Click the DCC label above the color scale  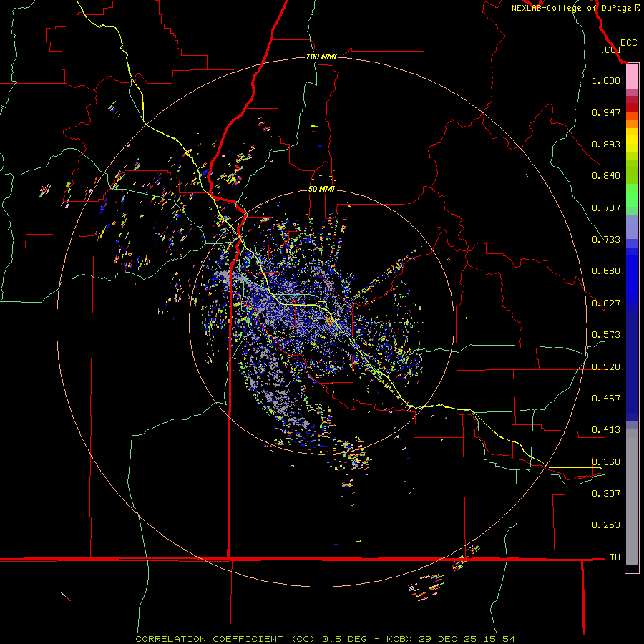(628, 43)
